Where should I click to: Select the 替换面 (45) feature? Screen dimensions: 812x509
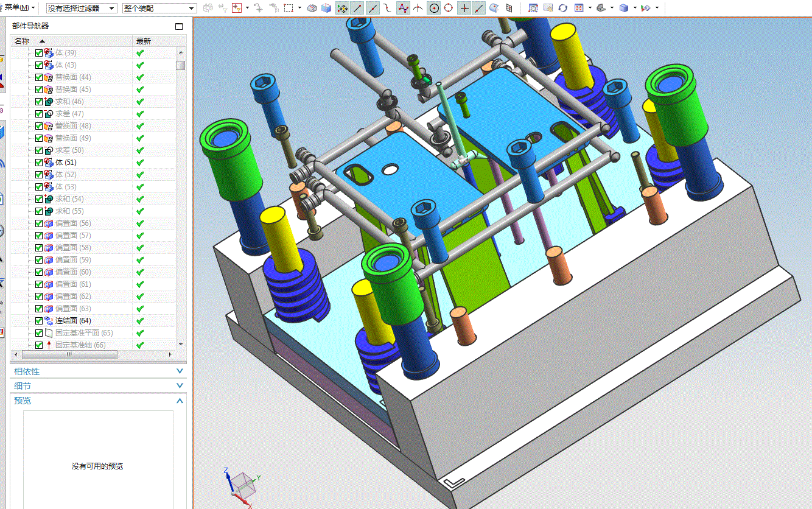(73, 90)
